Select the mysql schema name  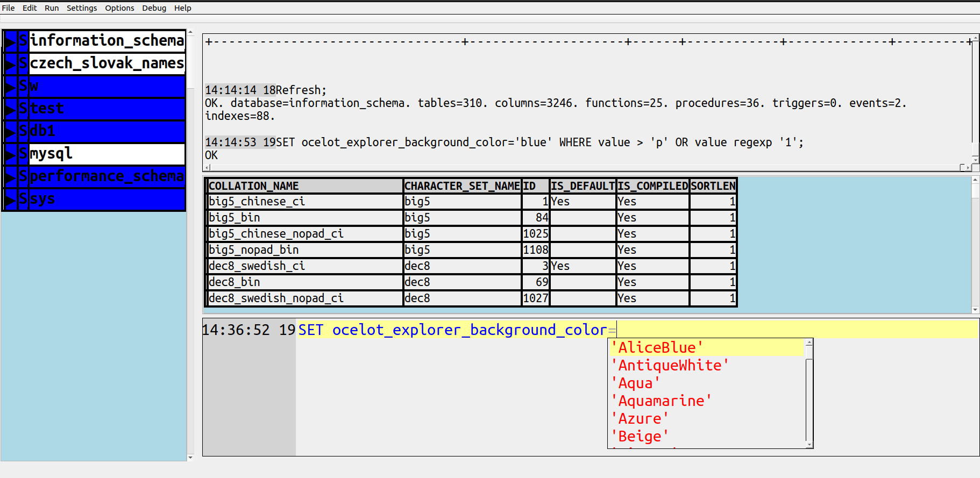coord(107,154)
